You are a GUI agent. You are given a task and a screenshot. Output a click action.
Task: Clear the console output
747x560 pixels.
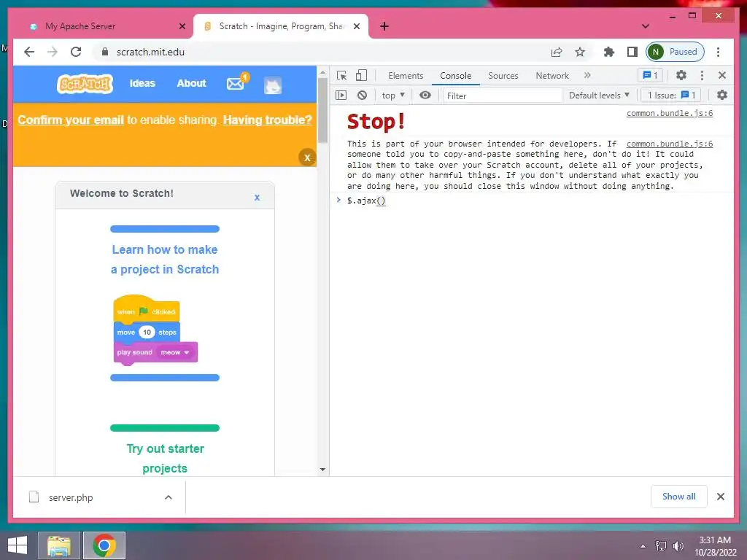click(x=362, y=96)
